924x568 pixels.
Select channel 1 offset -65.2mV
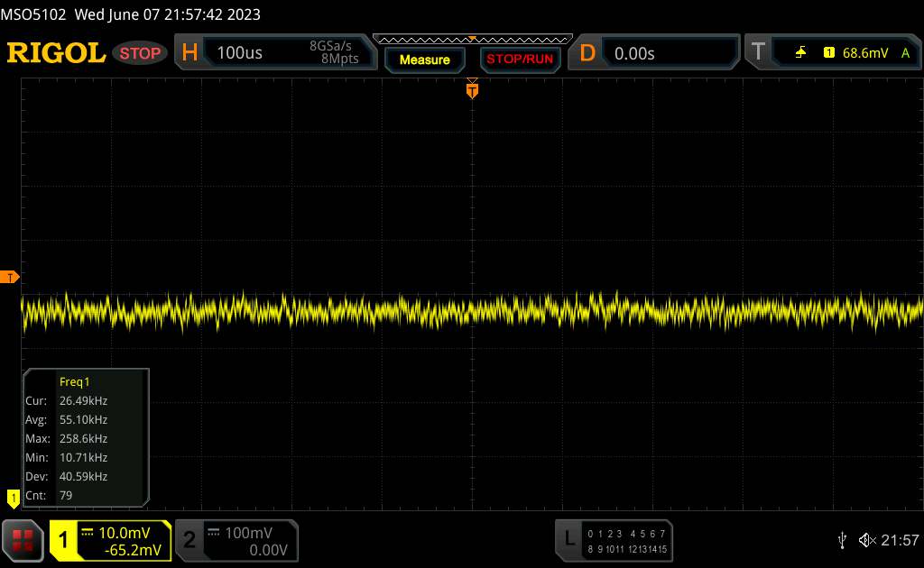(x=133, y=550)
